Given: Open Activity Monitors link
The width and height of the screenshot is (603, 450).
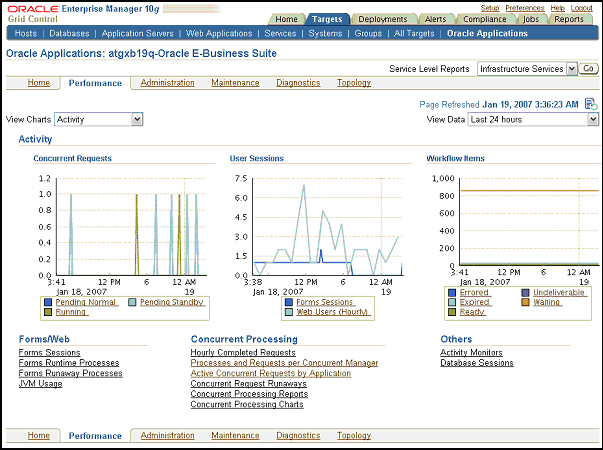Looking at the screenshot, I should pos(471,353).
